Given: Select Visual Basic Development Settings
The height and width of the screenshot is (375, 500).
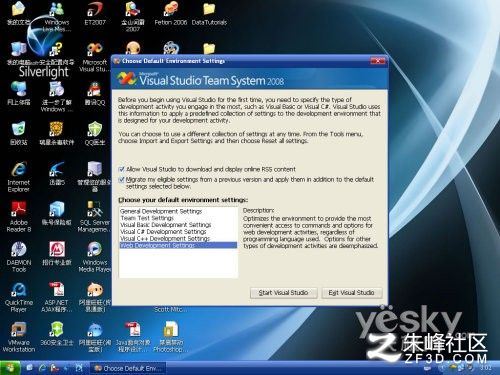Looking at the screenshot, I should (x=178, y=225).
